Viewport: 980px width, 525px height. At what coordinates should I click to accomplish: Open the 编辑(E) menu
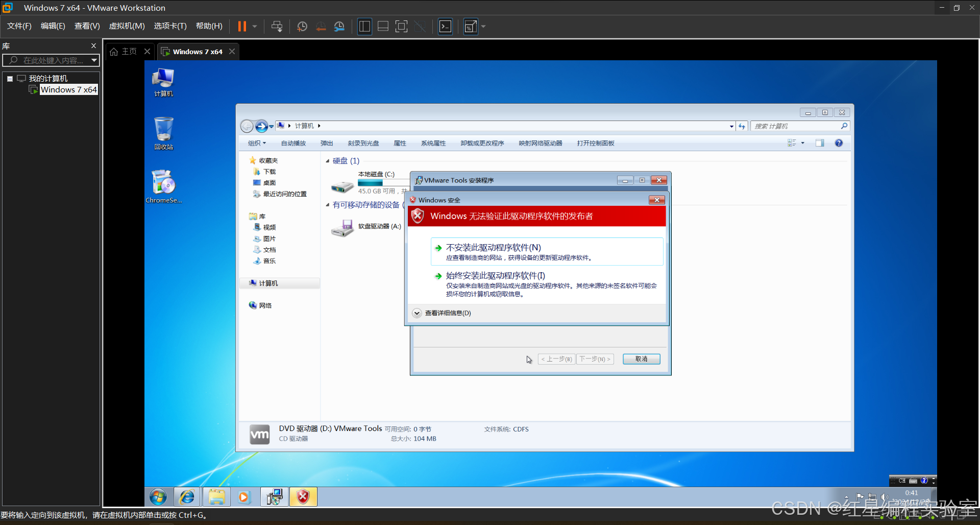(53, 26)
